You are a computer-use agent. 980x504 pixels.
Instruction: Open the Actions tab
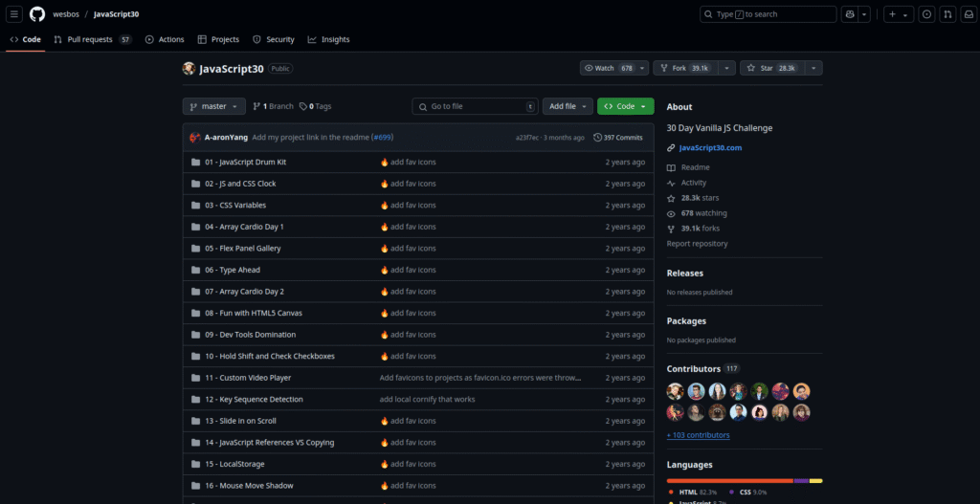coord(165,39)
